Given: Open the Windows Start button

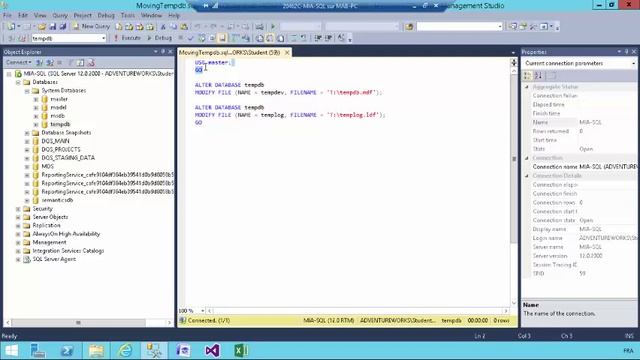Looking at the screenshot, I should [x=11, y=351].
